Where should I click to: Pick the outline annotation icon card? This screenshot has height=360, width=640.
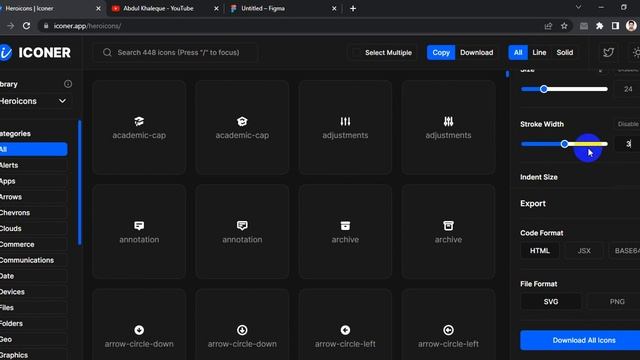click(242, 232)
